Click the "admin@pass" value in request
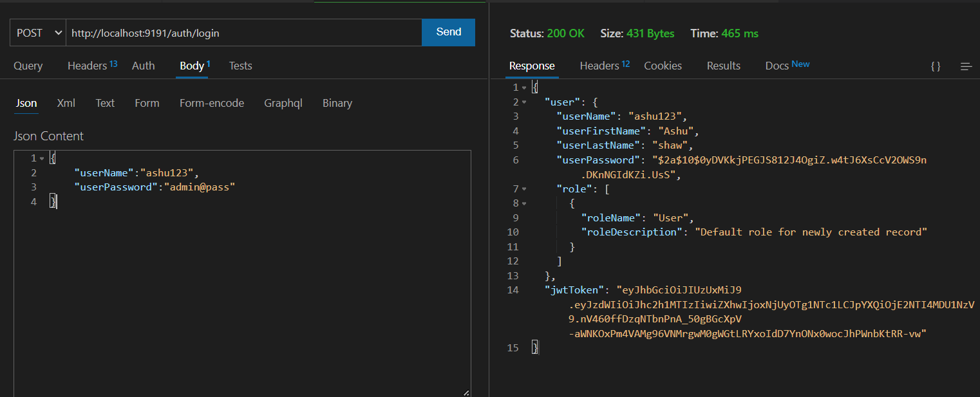Viewport: 980px width, 397px height. click(200, 187)
